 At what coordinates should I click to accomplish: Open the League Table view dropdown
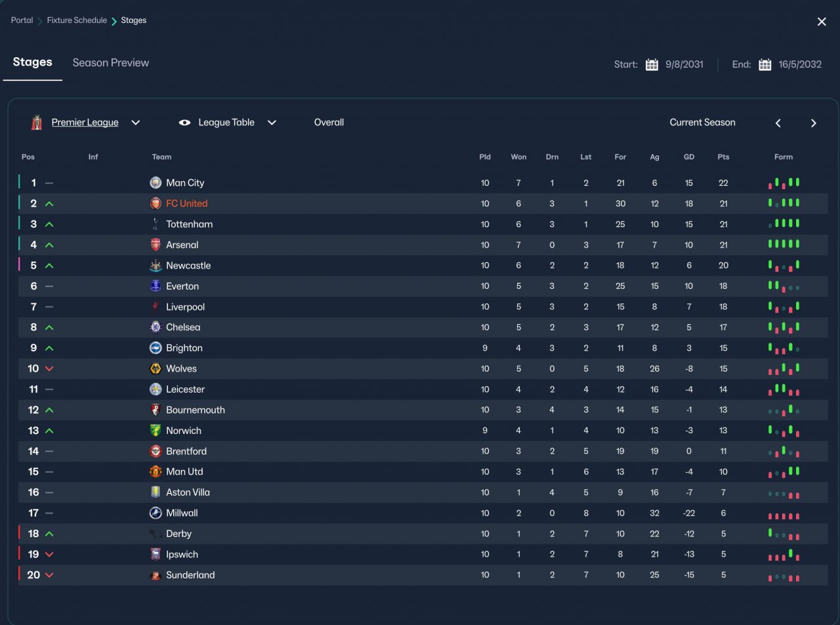tap(272, 123)
